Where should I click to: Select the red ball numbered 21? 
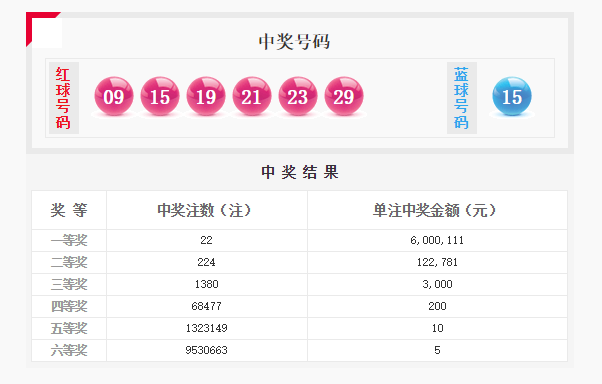point(252,96)
